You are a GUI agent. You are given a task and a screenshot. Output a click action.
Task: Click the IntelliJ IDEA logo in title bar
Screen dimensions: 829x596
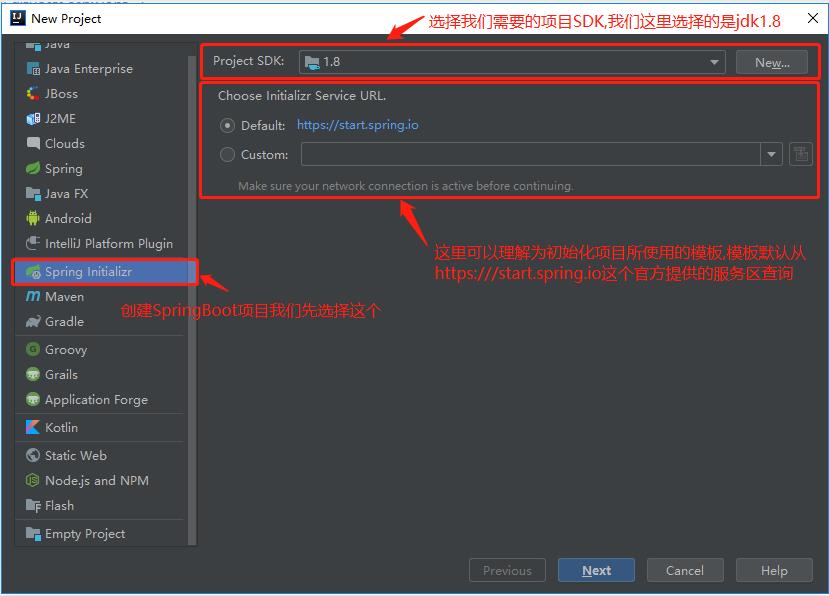tap(17, 18)
